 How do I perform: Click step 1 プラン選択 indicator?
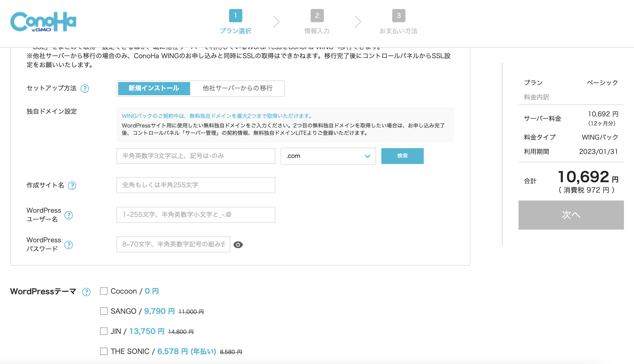tap(235, 22)
